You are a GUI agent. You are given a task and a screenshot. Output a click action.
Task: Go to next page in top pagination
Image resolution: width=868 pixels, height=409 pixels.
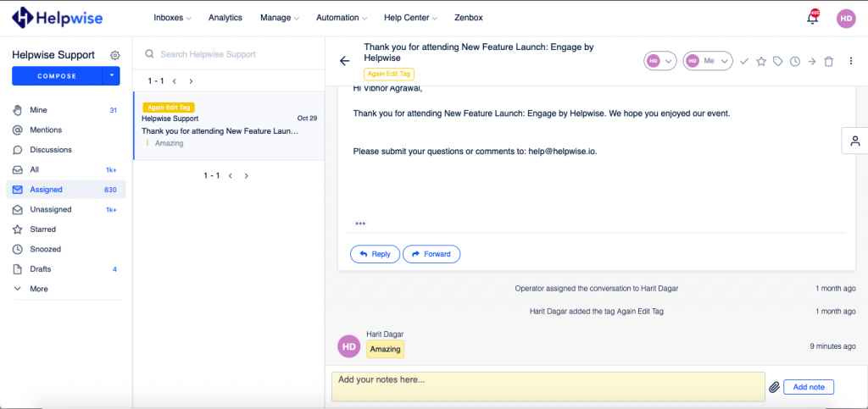[191, 81]
